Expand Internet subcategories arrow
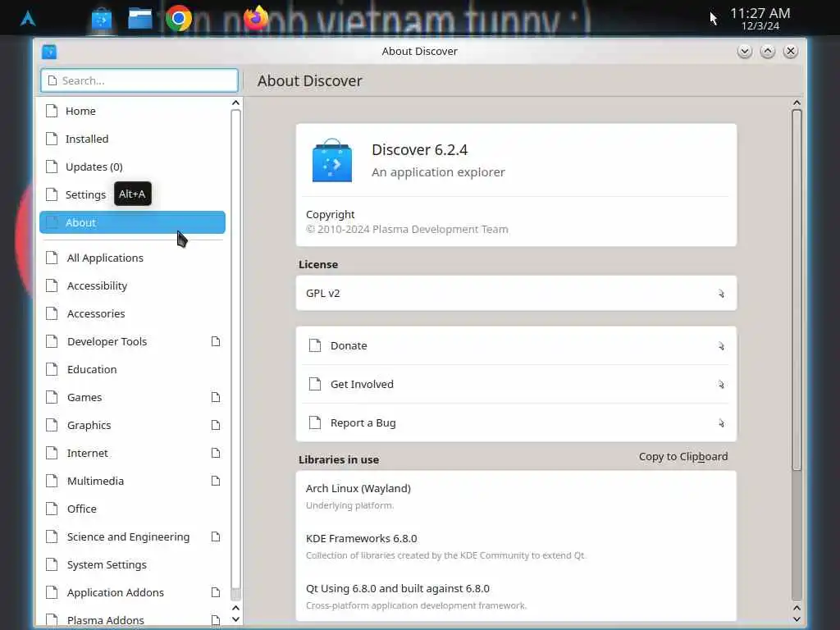The image size is (840, 630). pyautogui.click(x=216, y=453)
